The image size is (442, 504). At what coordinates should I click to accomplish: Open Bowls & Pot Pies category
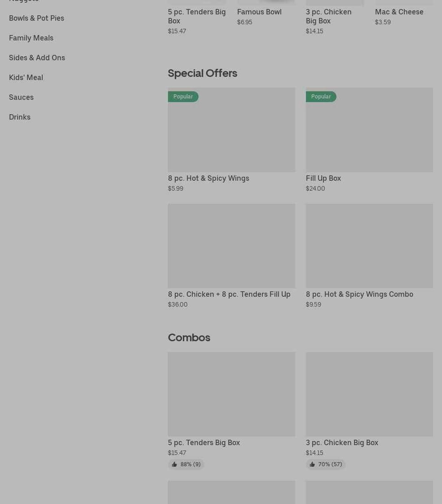(36, 18)
